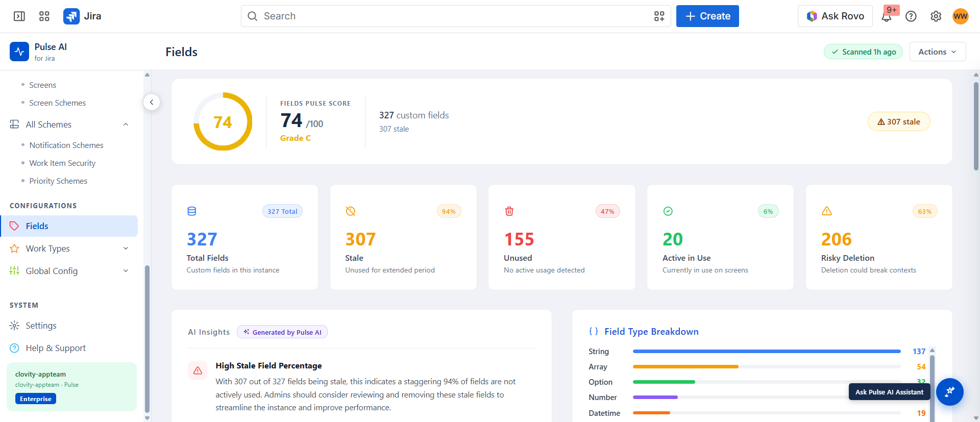Click the clovity-appteam instance name
Screen dimensions: 980x422
[40, 374]
